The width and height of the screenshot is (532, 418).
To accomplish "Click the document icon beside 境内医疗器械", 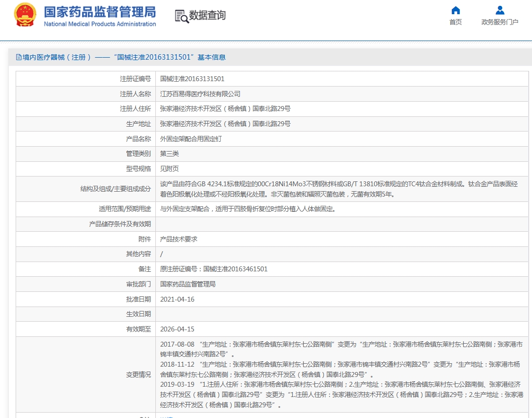I will (x=19, y=57).
